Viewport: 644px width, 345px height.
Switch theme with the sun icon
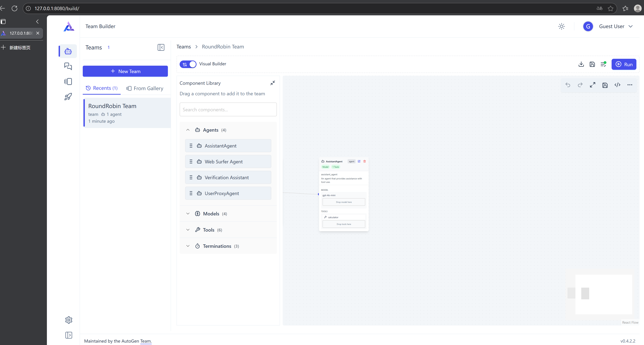point(561,27)
